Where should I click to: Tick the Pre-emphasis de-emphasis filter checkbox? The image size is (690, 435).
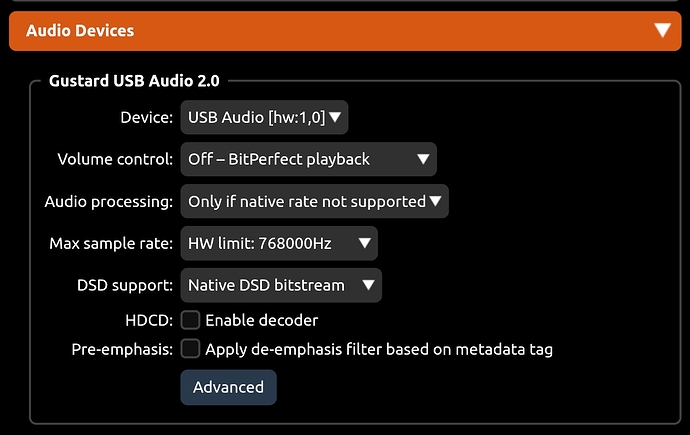(190, 349)
